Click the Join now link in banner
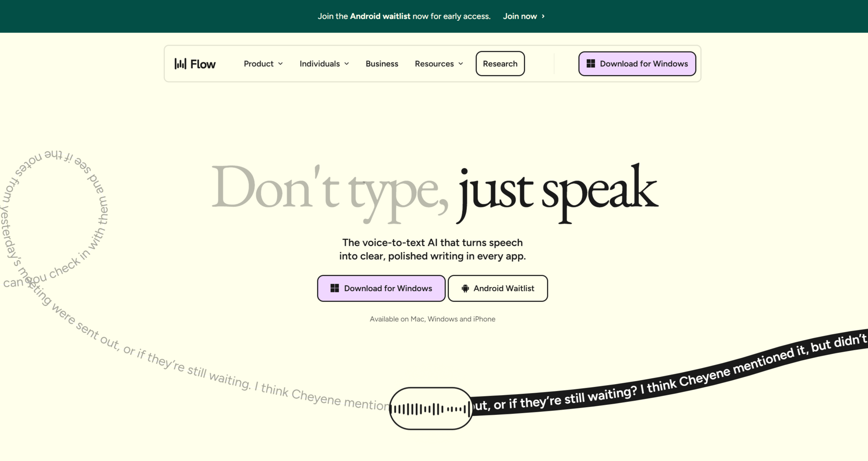This screenshot has height=461, width=868. [524, 16]
